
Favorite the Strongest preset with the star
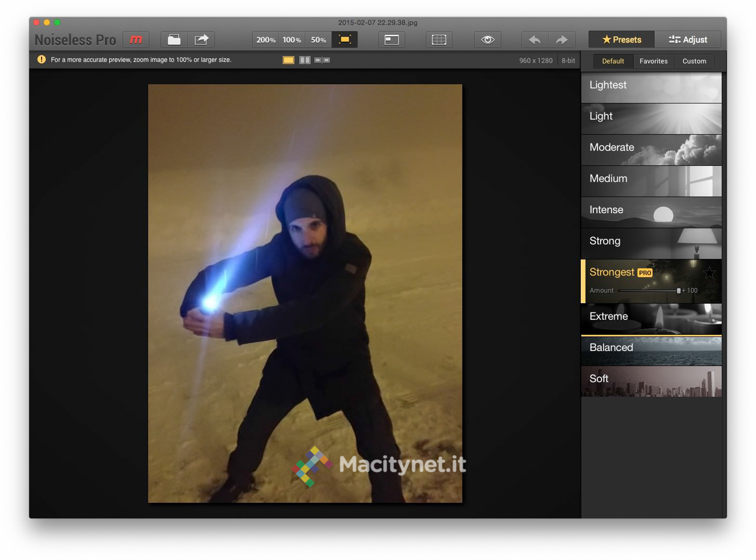[x=709, y=272]
